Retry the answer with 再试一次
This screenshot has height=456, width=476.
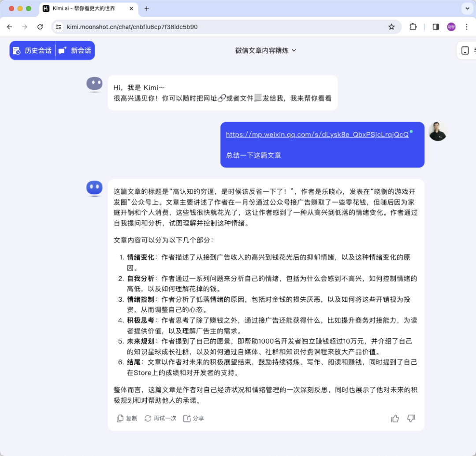(x=160, y=419)
